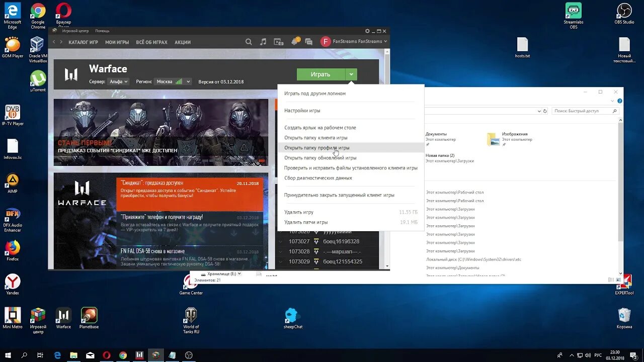
Task: Open the Yandex browser shortcut
Action: click(13, 285)
